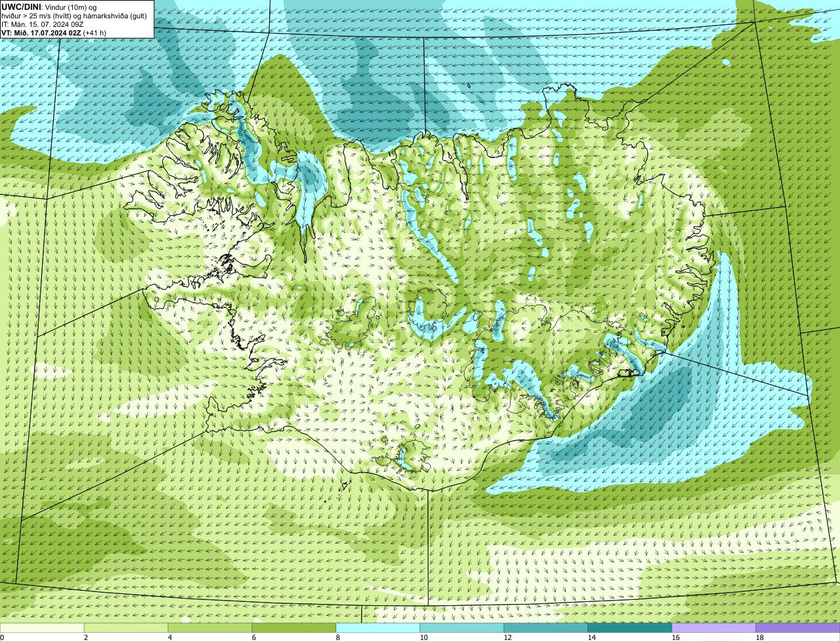This screenshot has height=642, width=840.
Task: Select the above 18 m/s purple swatch
Action: [x=798, y=628]
